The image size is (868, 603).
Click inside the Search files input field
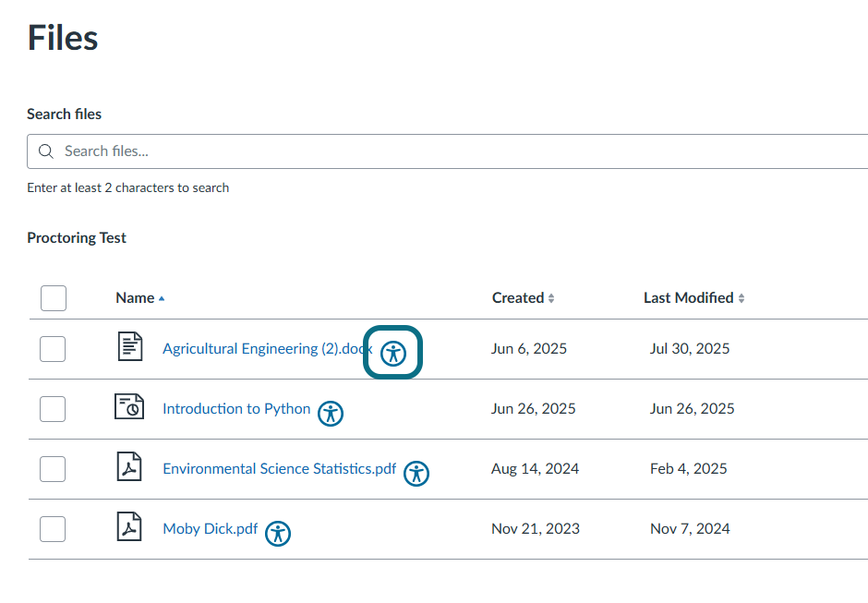pos(277,151)
